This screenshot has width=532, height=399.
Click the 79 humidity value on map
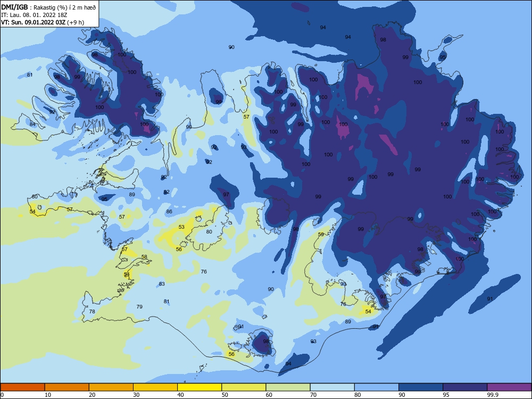[x=139, y=307]
